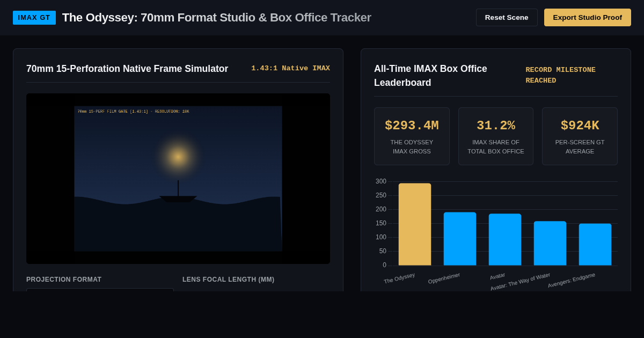Viewport: 644px width, 338px height.
Task: Select the $924K per-screen GT average card
Action: [x=580, y=136]
